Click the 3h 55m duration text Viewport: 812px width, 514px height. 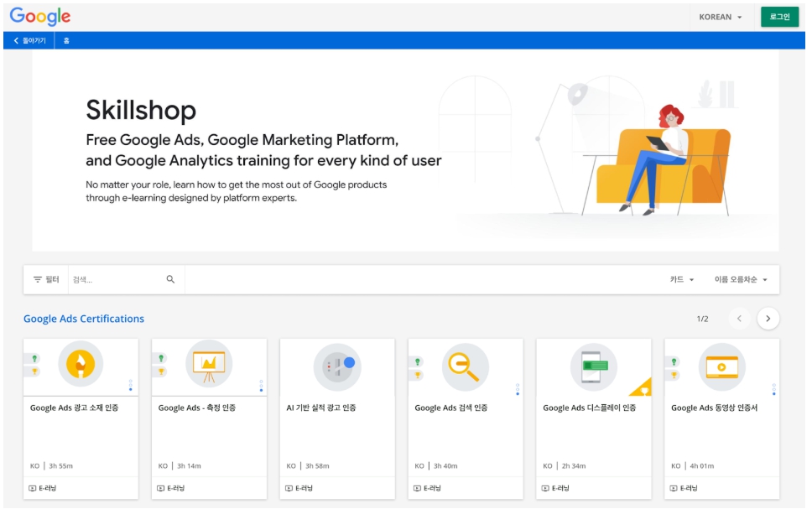coord(61,466)
